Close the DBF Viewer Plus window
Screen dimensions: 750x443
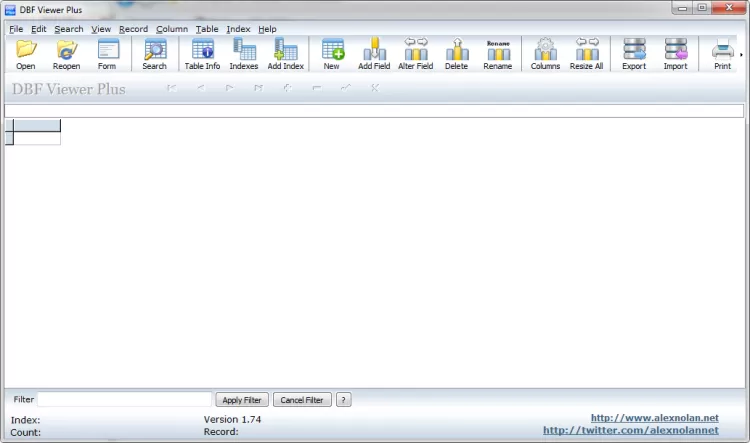pos(729,8)
